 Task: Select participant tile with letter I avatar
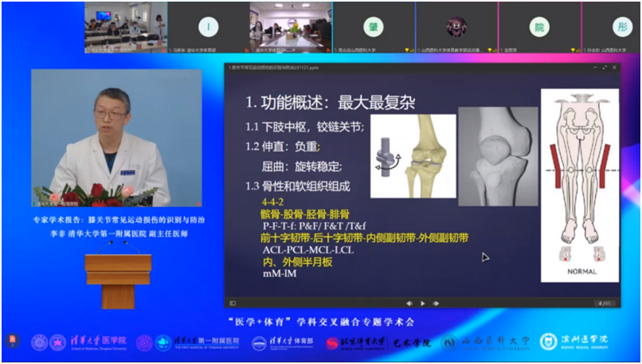[209, 27]
